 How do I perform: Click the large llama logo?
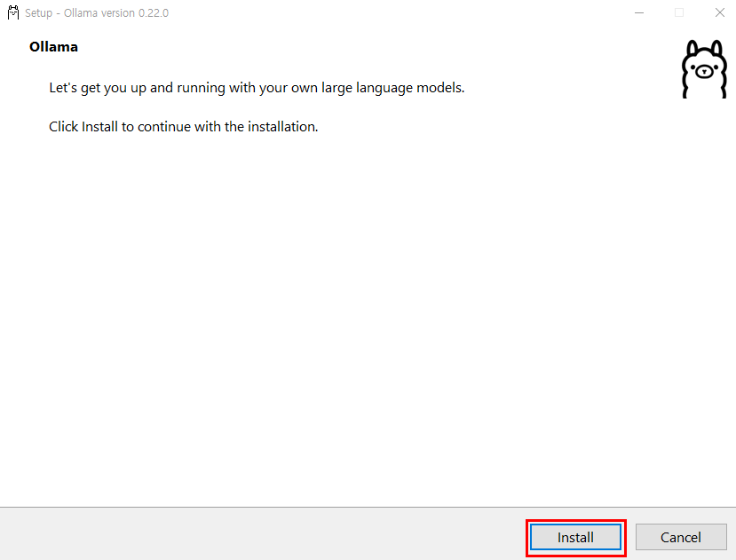point(704,69)
